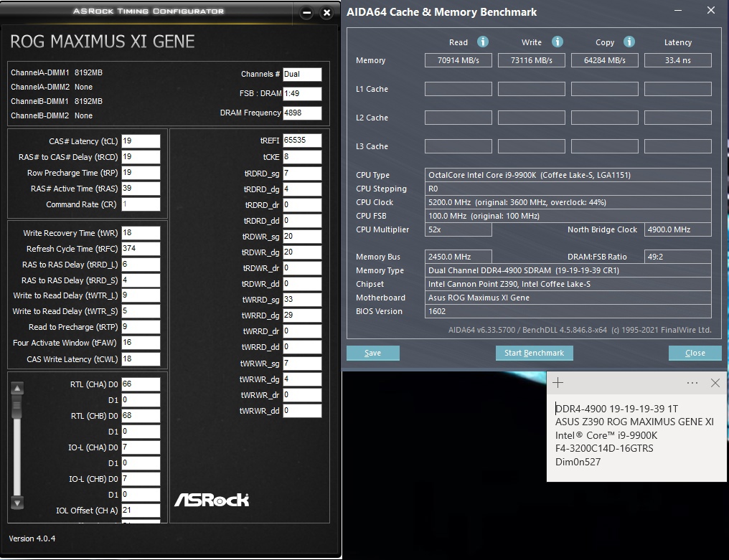Click the CAS# Latency (tCL) field
The width and height of the screenshot is (729, 560).
point(141,141)
